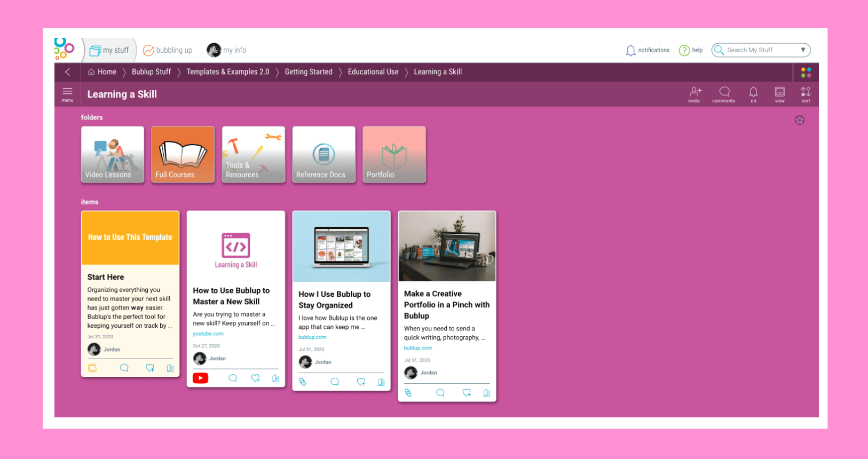
Task: Click title How to Use Bublup to Master a New Skill
Action: click(231, 296)
